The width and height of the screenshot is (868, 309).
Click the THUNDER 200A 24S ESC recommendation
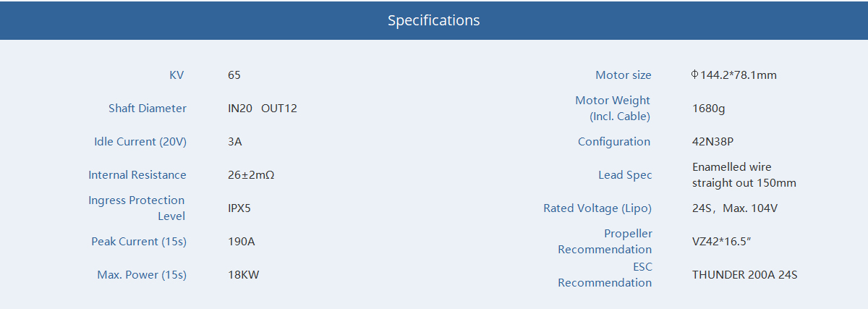[745, 274]
